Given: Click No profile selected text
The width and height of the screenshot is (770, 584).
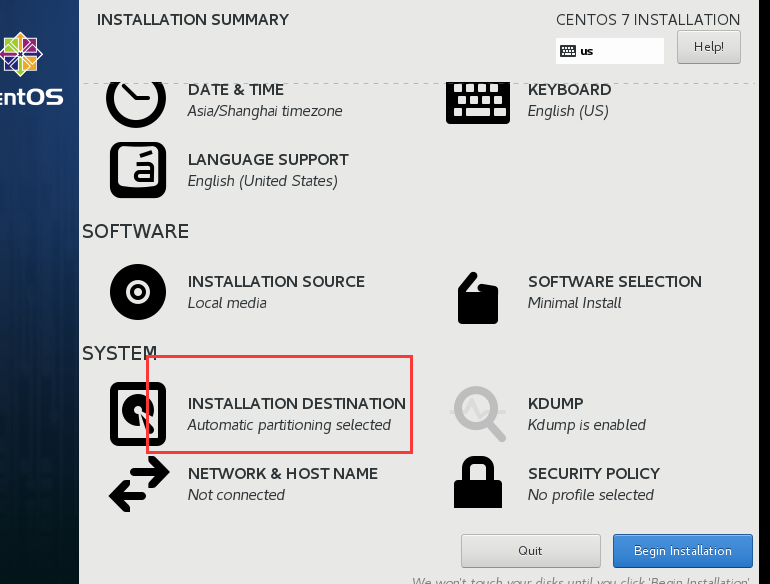Looking at the screenshot, I should pos(591,495).
